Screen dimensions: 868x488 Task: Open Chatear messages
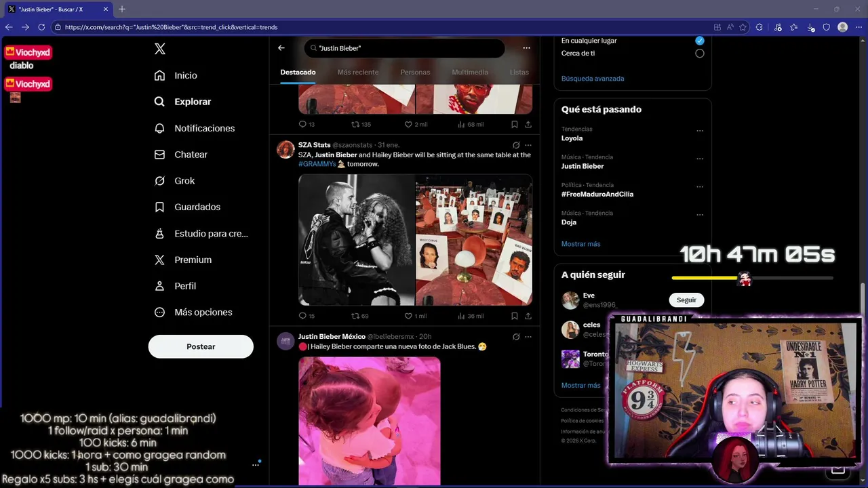tap(180, 155)
